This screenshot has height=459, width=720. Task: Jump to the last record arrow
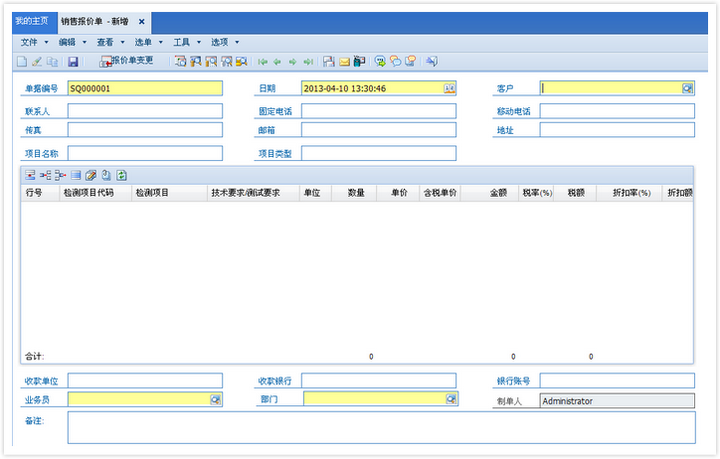pos(308,62)
